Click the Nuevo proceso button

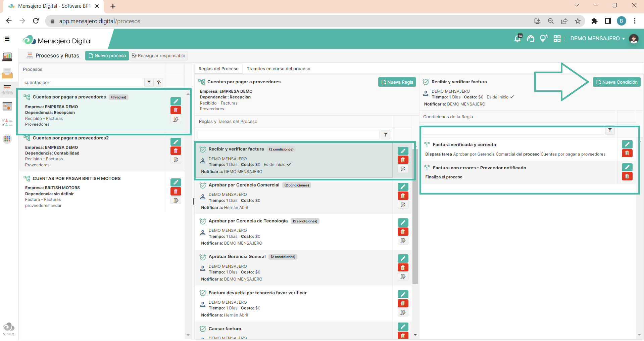[x=107, y=56]
